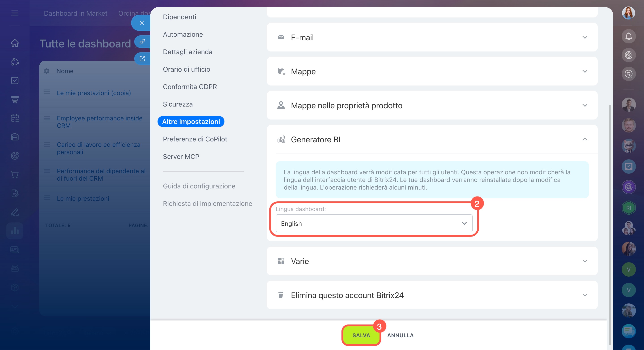Open the BI analytics bar chart icon

(15, 231)
